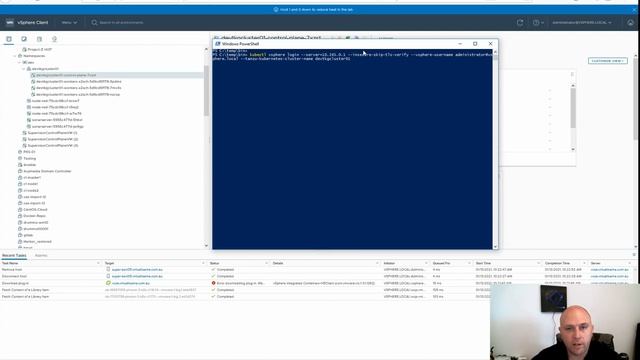Collapse the Recent Tasks bottom panel
The height and width of the screenshot is (360, 640).
click(634, 255)
